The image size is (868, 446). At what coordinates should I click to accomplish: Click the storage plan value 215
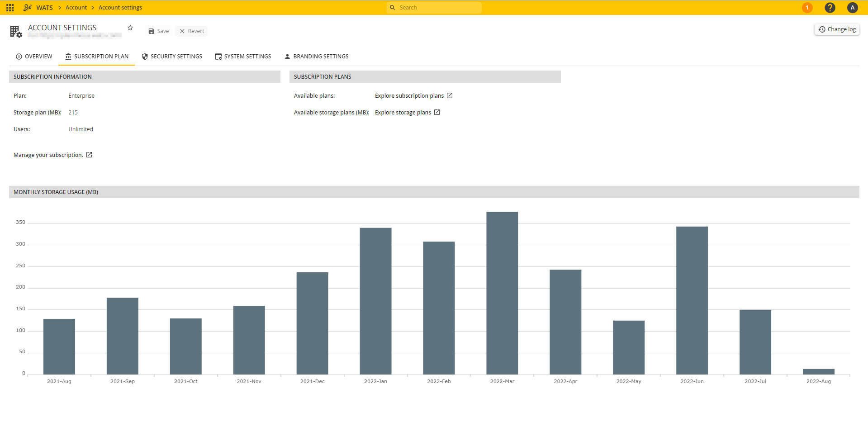pyautogui.click(x=73, y=113)
